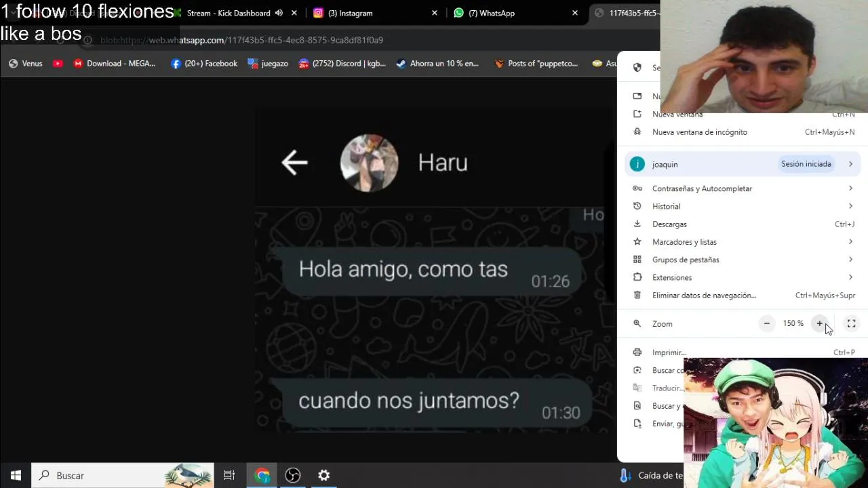Click the Imprimir printer icon
The height and width of the screenshot is (488, 868).
click(x=637, y=352)
